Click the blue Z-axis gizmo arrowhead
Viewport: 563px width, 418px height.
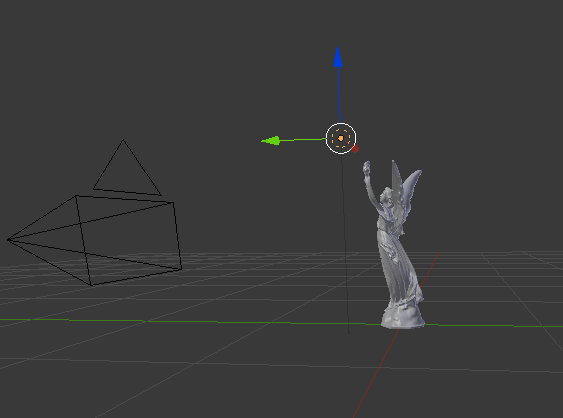coord(338,57)
